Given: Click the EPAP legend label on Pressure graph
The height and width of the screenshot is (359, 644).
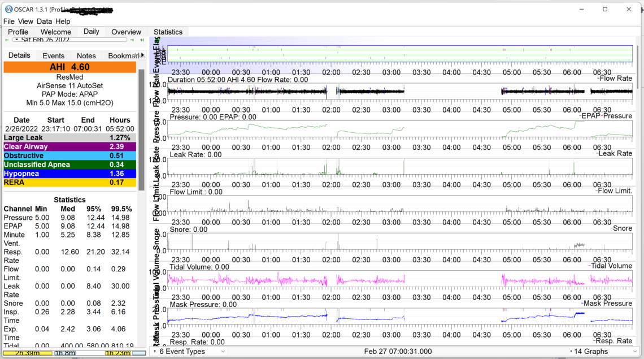Looking at the screenshot, I should (x=591, y=116).
